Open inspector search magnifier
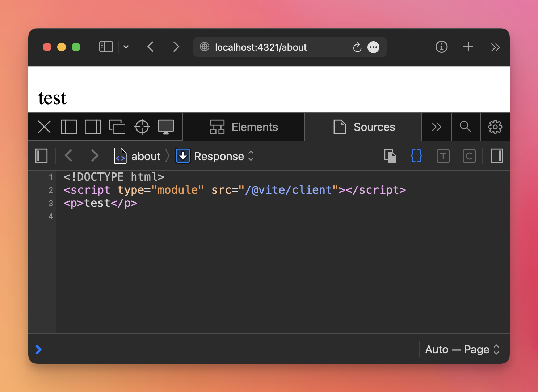538x392 pixels. click(x=466, y=127)
